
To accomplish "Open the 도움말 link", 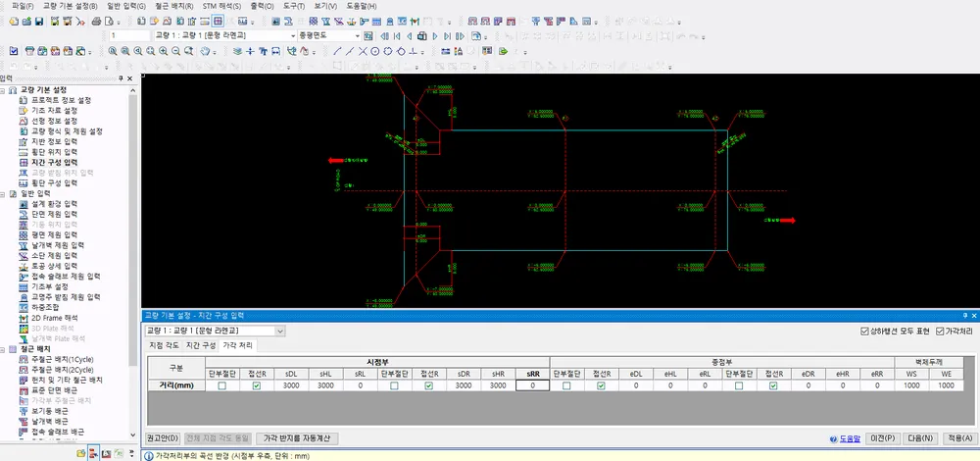I will (x=850, y=439).
